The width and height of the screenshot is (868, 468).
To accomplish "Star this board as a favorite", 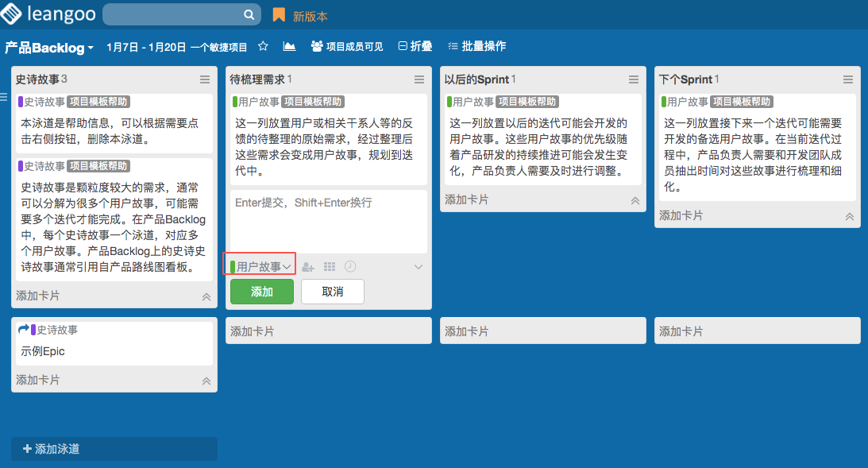I will point(263,47).
